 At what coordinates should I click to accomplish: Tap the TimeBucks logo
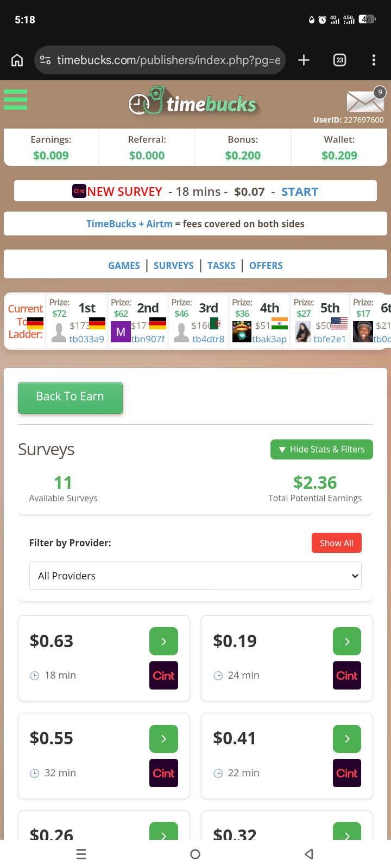coord(193,102)
